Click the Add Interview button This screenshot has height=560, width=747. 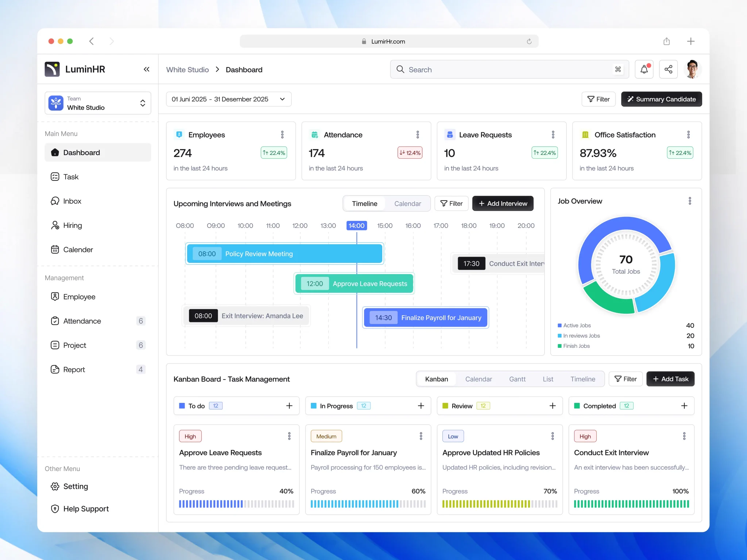pyautogui.click(x=503, y=203)
